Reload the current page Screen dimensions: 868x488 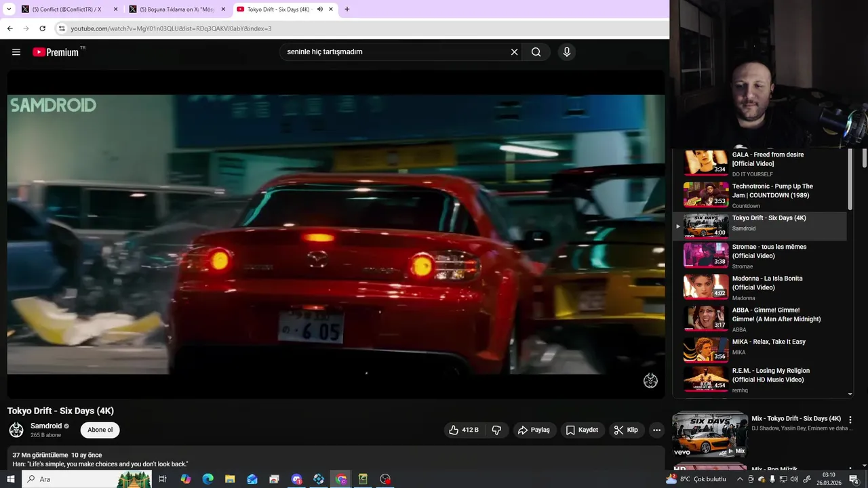[x=42, y=28]
